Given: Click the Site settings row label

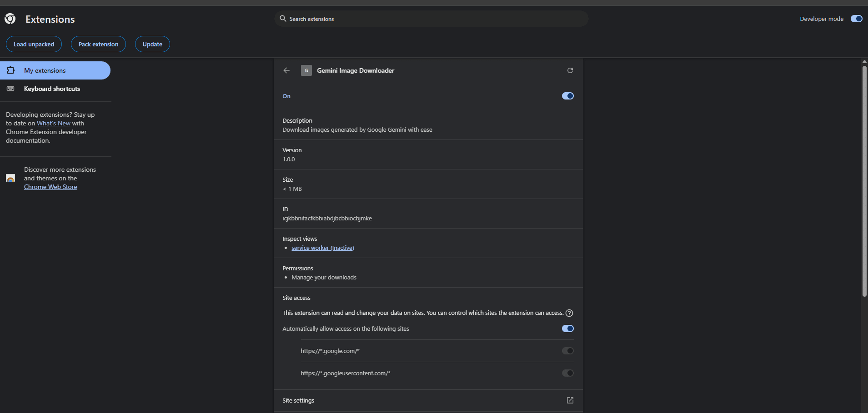Looking at the screenshot, I should point(298,400).
